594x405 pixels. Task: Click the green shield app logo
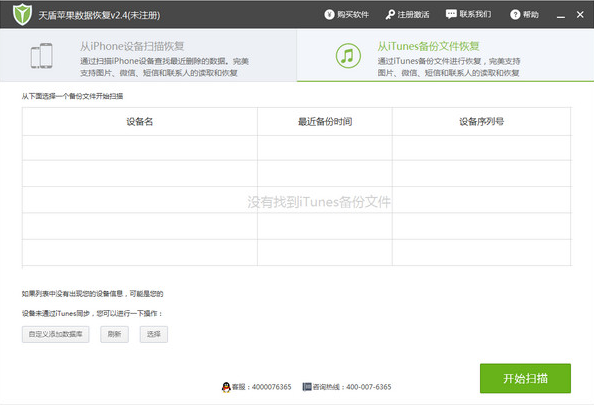tap(22, 14)
